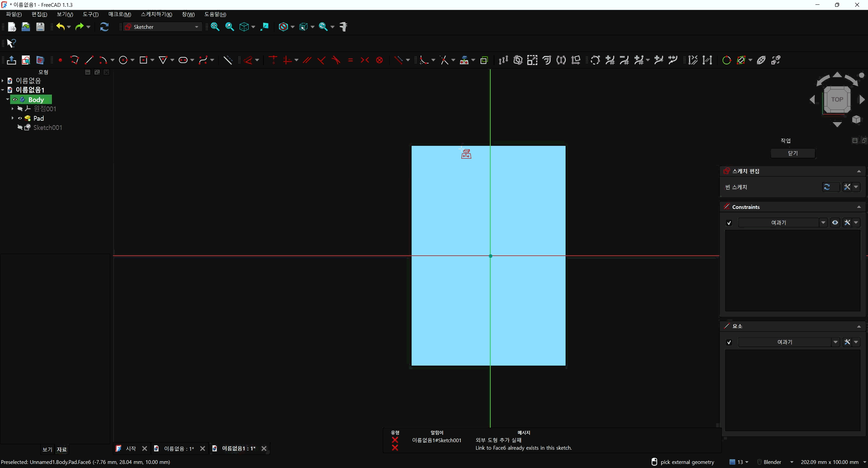This screenshot has width=868, height=468.
Task: Switch to the 자료 tab
Action: (x=62, y=449)
